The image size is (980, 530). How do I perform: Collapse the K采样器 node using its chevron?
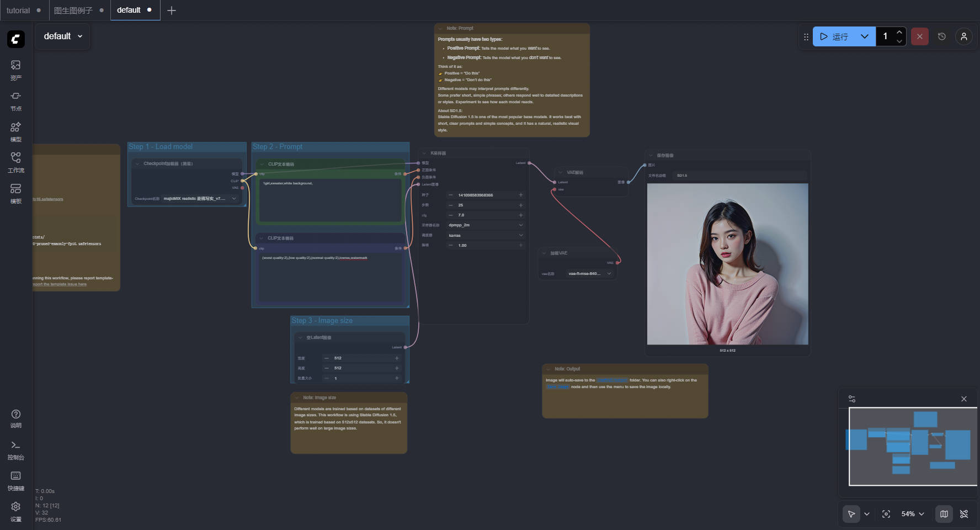[424, 153]
